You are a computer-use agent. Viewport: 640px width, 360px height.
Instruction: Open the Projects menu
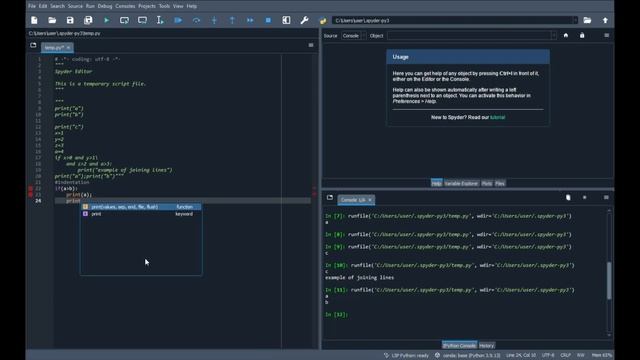click(x=147, y=6)
